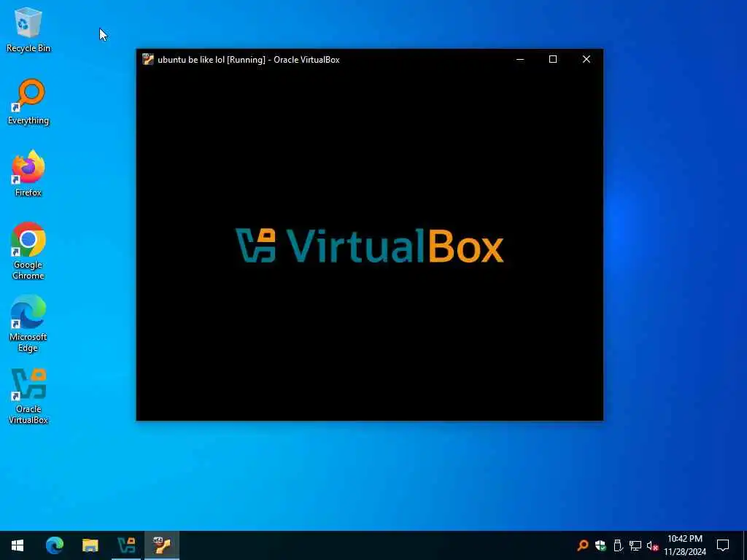Open Windows Security tray icon

click(600, 545)
